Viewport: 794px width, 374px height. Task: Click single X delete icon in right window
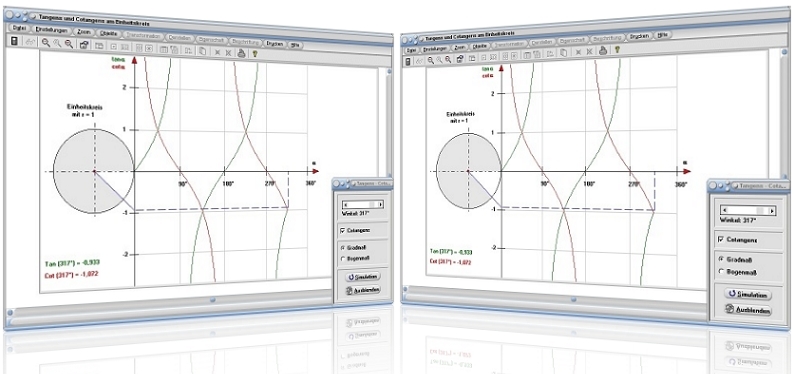point(578,51)
